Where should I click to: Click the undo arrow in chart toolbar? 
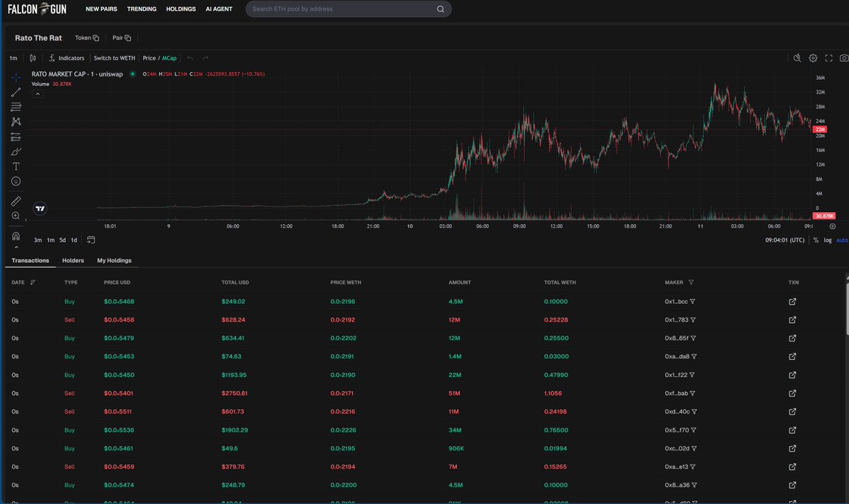pyautogui.click(x=190, y=58)
